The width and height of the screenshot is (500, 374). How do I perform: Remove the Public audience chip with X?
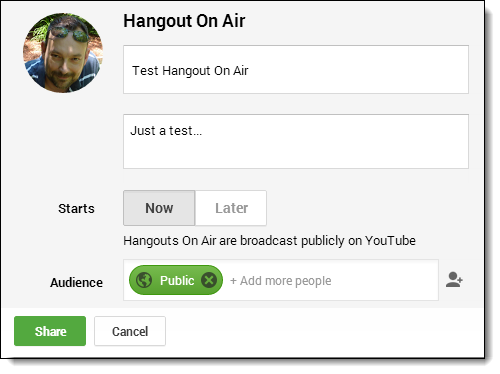click(209, 280)
